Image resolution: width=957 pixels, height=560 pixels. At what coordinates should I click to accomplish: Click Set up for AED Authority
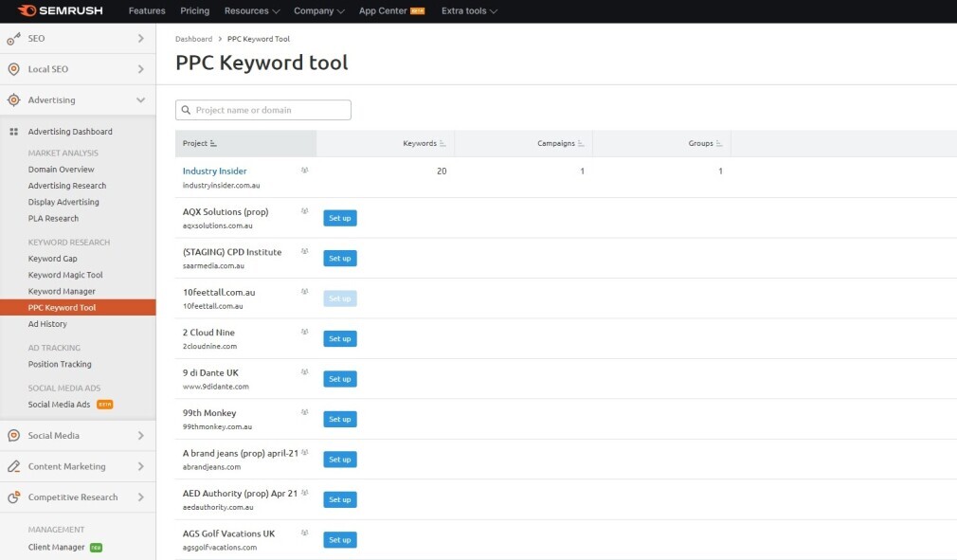click(340, 500)
